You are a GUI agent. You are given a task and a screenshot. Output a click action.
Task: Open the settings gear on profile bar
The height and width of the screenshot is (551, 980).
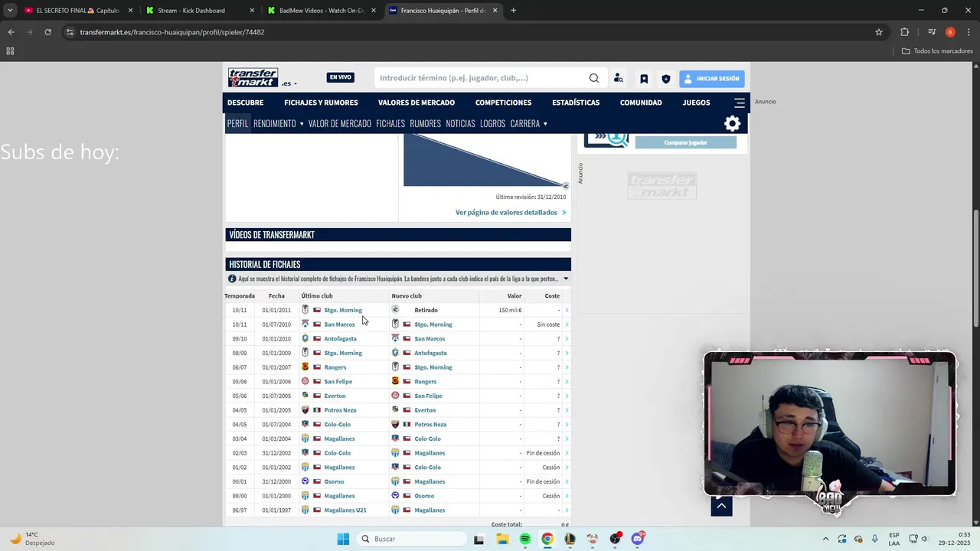[x=733, y=123]
